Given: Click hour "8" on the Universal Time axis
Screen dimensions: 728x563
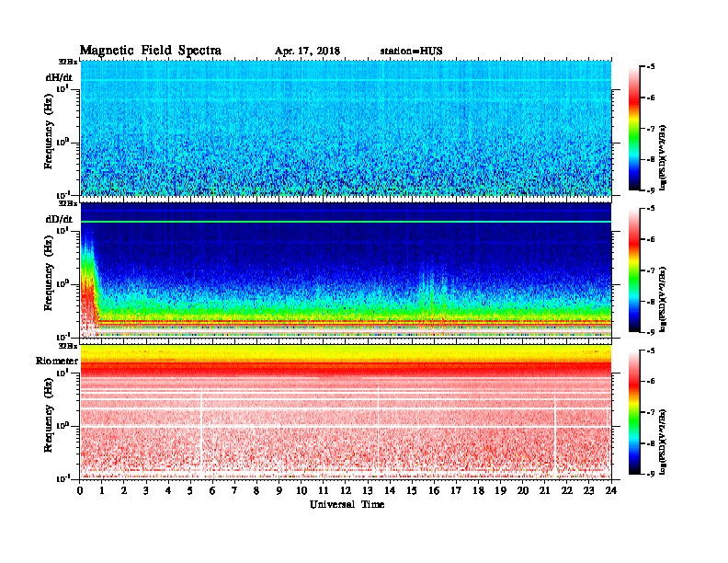Looking at the screenshot, I should tap(256, 491).
